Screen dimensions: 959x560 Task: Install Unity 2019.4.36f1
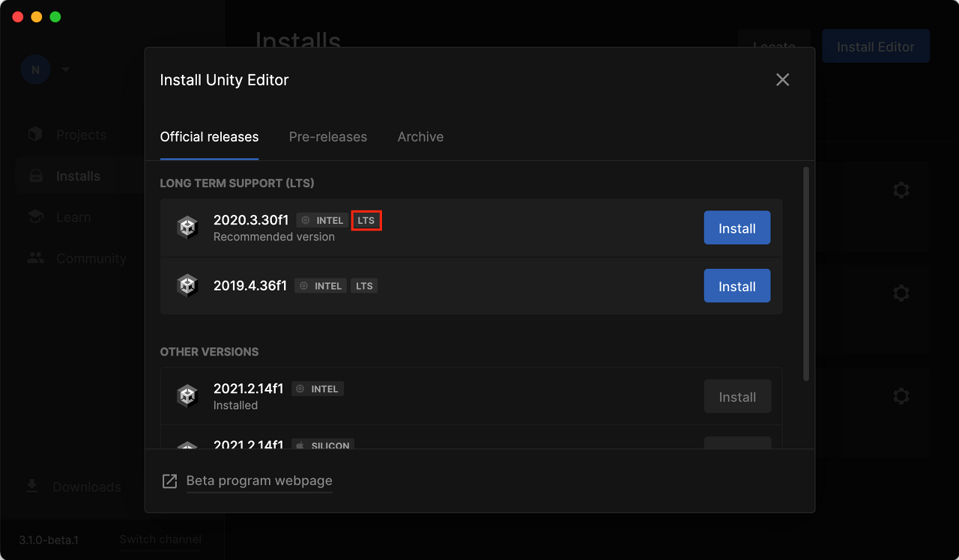click(x=737, y=286)
